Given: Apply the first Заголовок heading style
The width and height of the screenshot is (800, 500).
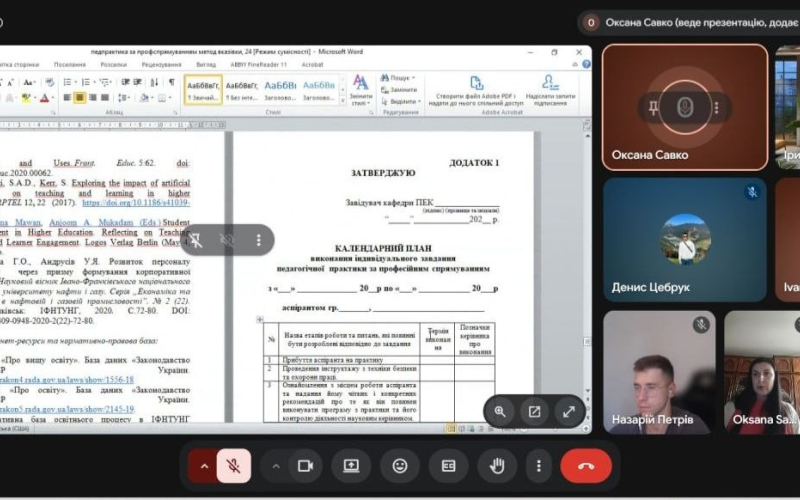Looking at the screenshot, I should pyautogui.click(x=280, y=90).
